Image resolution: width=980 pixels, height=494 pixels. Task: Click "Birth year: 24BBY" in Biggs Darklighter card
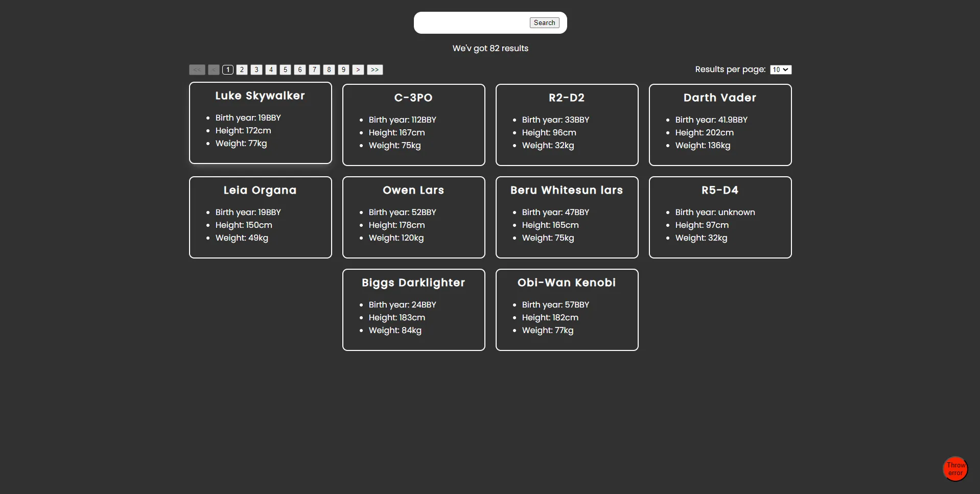pyautogui.click(x=403, y=304)
